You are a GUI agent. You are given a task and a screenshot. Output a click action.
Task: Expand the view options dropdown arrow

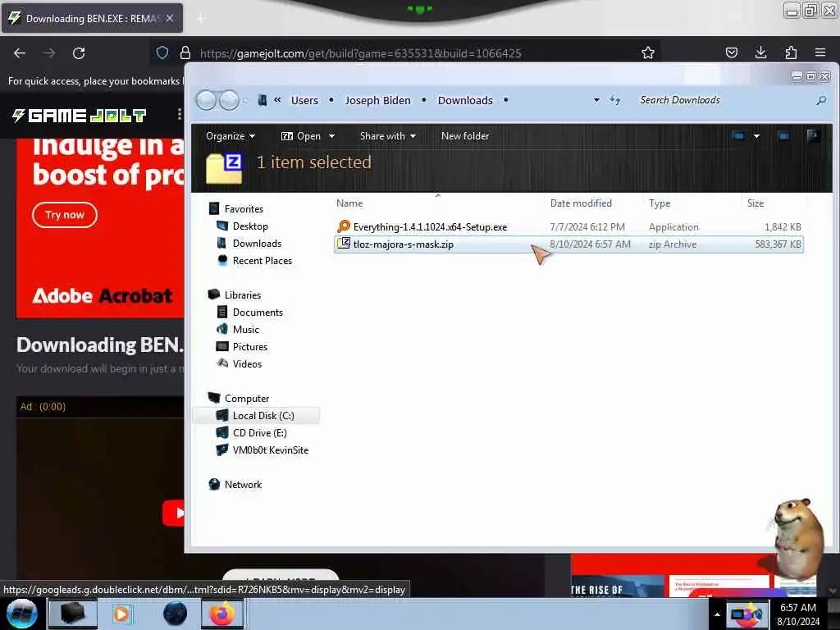coord(756,136)
